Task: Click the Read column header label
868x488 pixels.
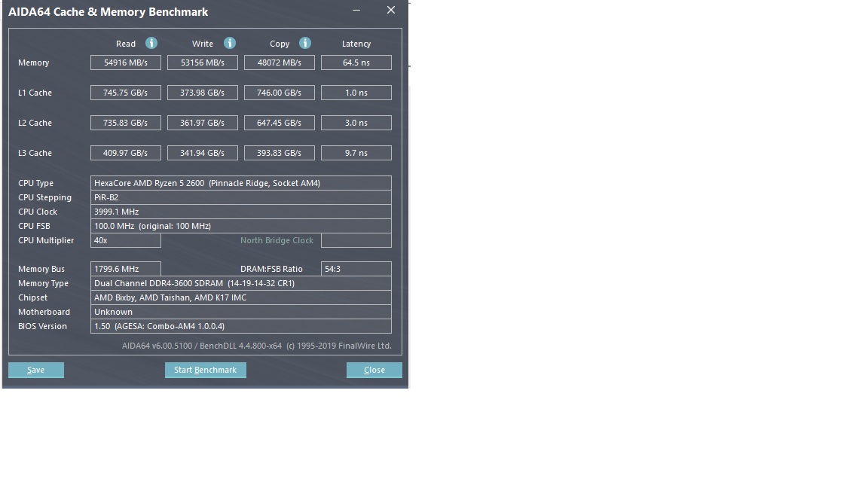Action: click(x=126, y=44)
